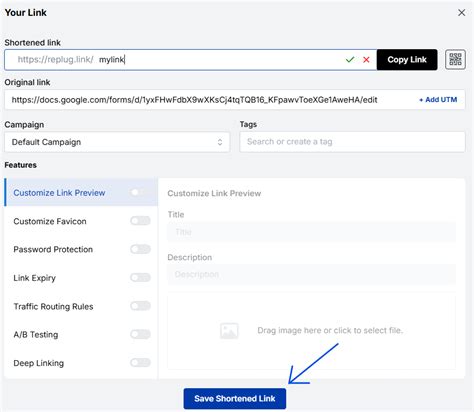The width and height of the screenshot is (474, 412).
Task: Toggle Customize Link Preview switch
Action: 140,192
